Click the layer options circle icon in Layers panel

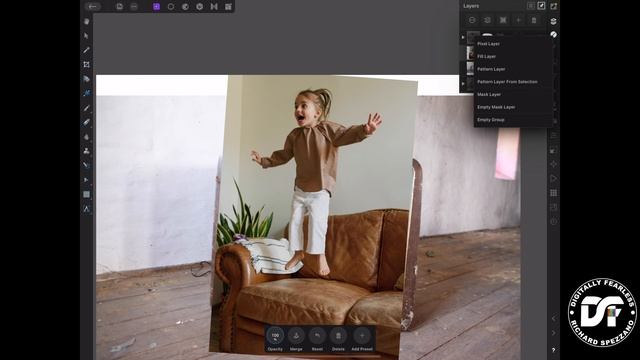click(x=472, y=20)
